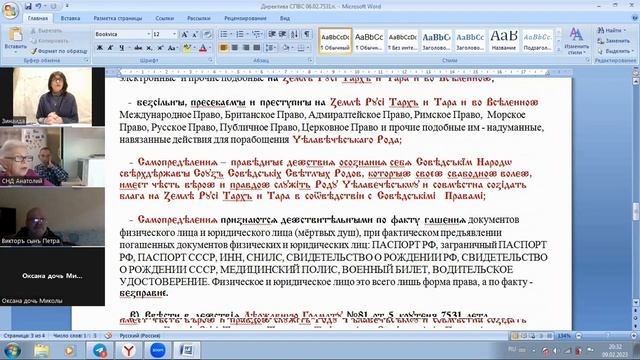Image resolution: width=640 pixels, height=360 pixels.
Task: Toggle strikethrough formatting
Action: tap(138, 48)
